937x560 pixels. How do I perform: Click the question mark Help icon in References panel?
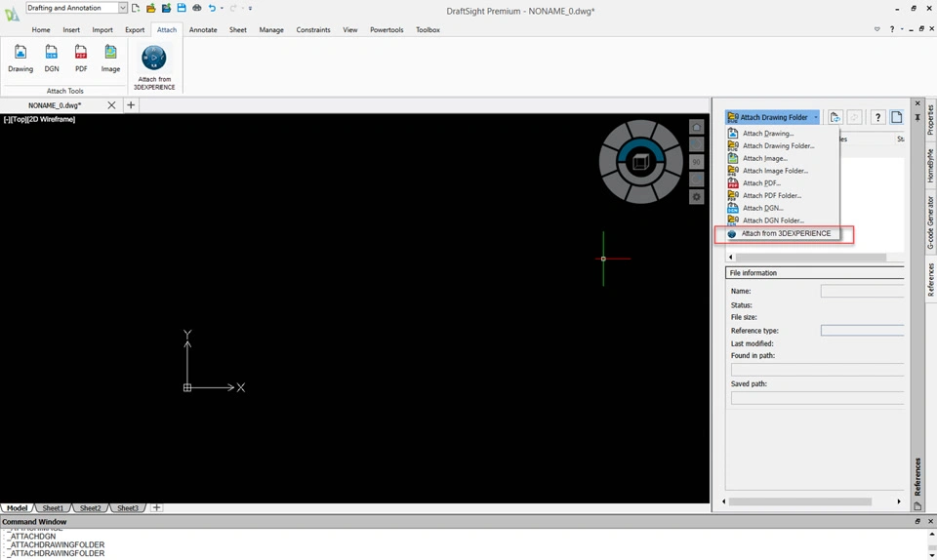coord(877,117)
